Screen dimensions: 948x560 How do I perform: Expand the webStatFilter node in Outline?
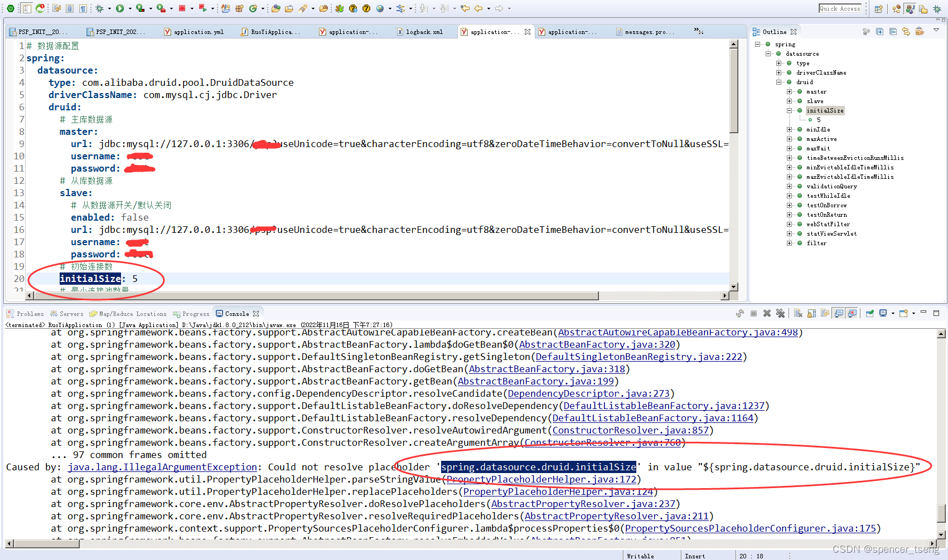coord(790,224)
